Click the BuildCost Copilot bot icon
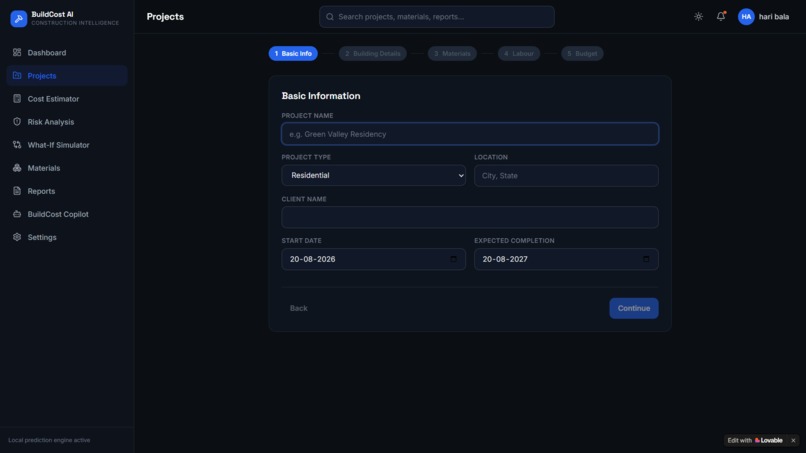Image resolution: width=806 pixels, height=453 pixels. (x=17, y=214)
